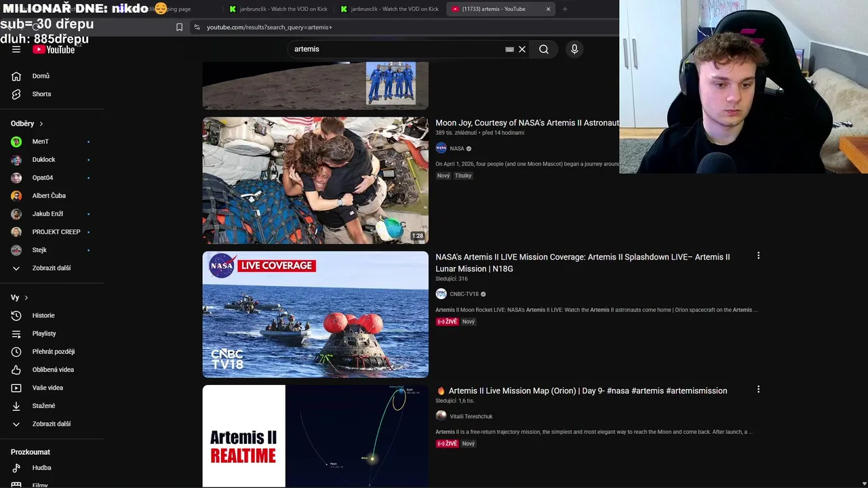Open the more options menu for the CNBC-TV18 live video
Screen dimensions: 868x488
pos(758,256)
